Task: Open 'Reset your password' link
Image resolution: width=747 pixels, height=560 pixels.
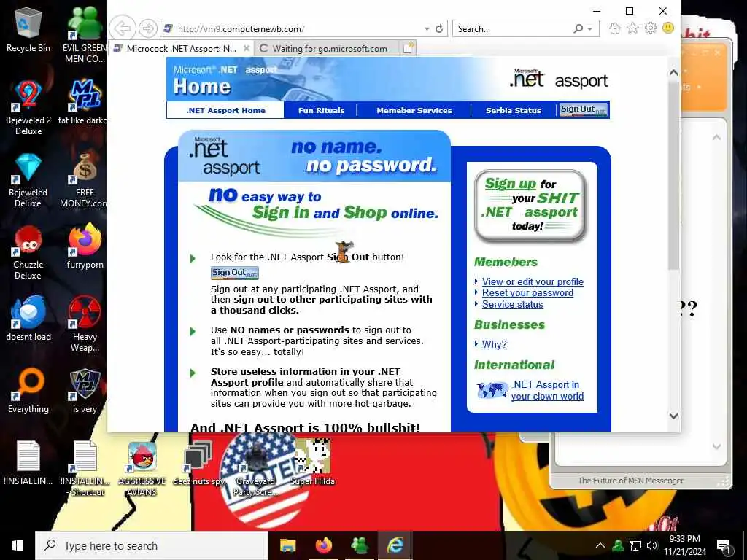Action: point(527,293)
